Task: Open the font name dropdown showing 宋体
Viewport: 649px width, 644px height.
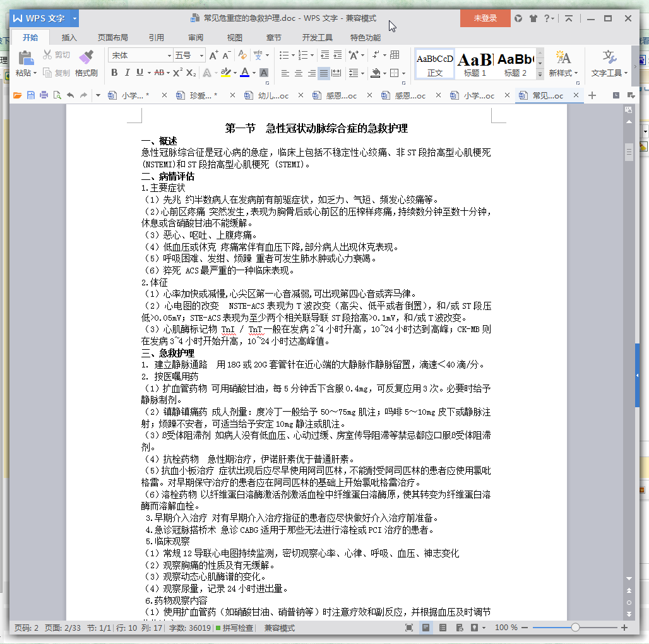Action: click(169, 56)
